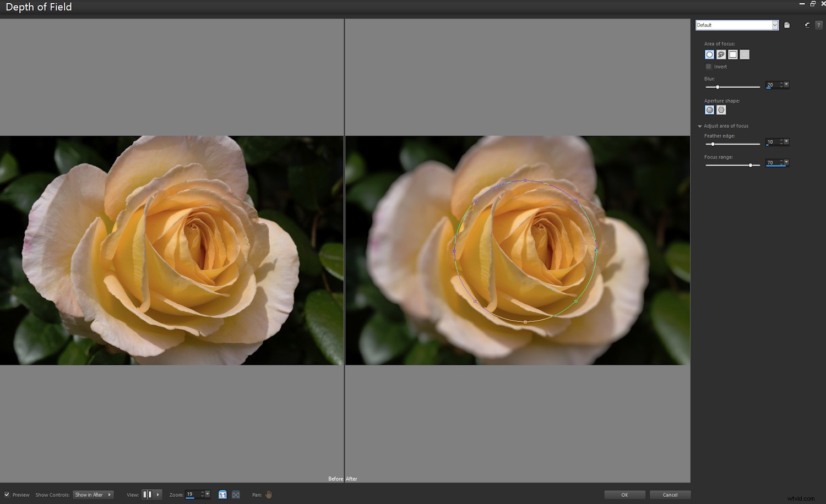Viewport: 826px width, 504px height.
Task: Select the circular area of focus tool
Action: (709, 54)
